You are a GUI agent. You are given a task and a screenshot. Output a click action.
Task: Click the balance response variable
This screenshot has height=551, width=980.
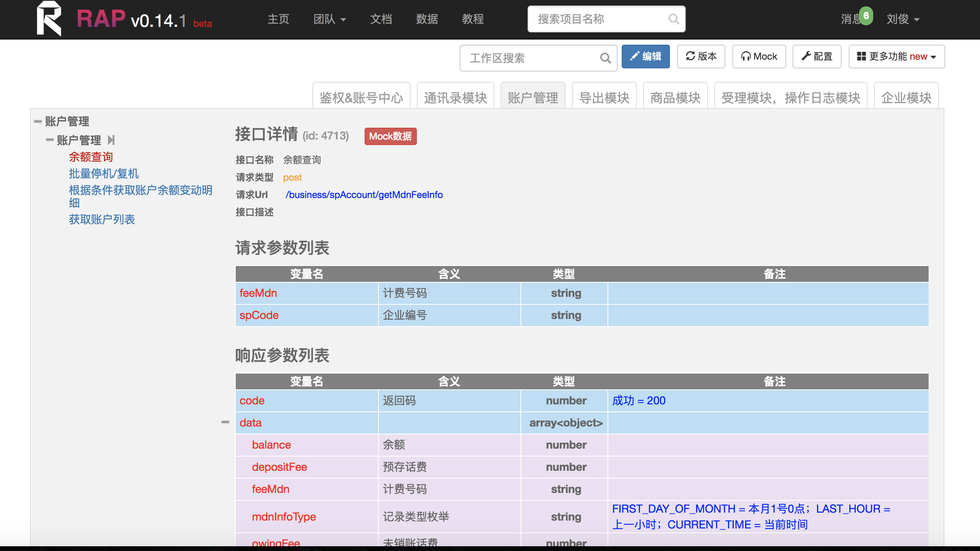[271, 445]
